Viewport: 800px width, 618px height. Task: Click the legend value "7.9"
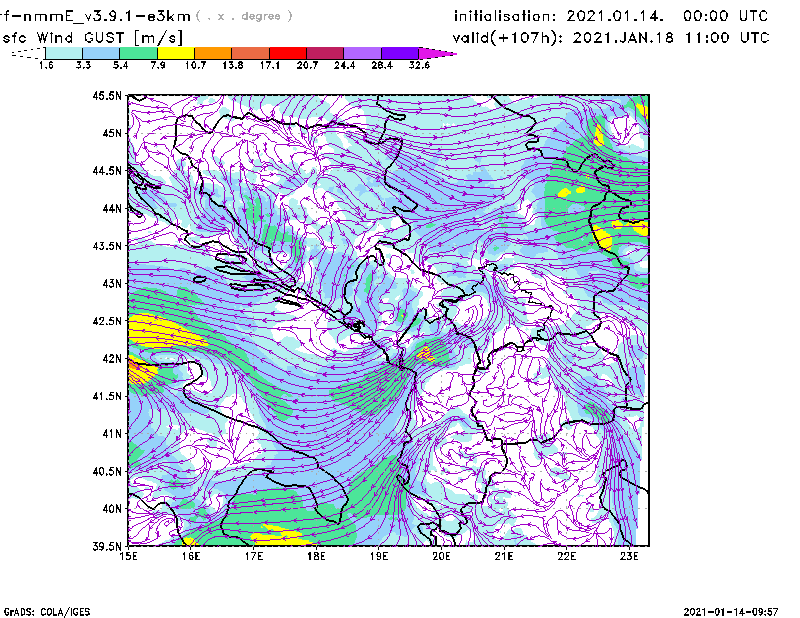click(x=158, y=65)
